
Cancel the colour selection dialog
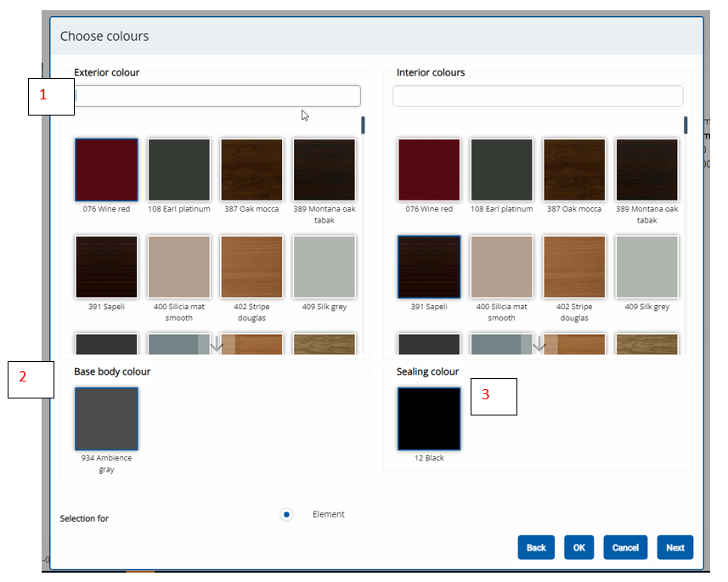(x=625, y=547)
